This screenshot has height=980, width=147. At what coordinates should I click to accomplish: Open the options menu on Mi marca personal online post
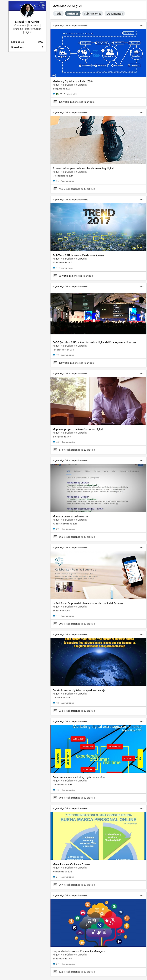pos(142,460)
